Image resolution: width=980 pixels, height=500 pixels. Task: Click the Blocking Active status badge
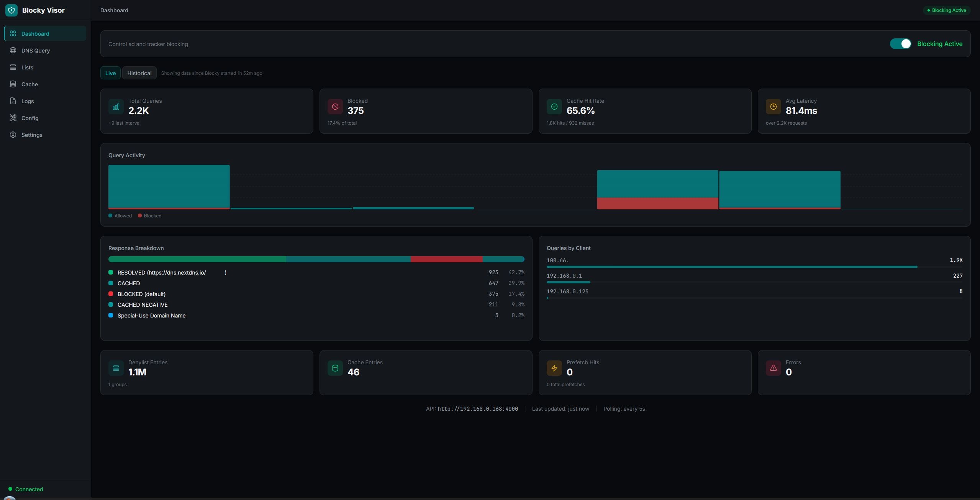coord(947,10)
